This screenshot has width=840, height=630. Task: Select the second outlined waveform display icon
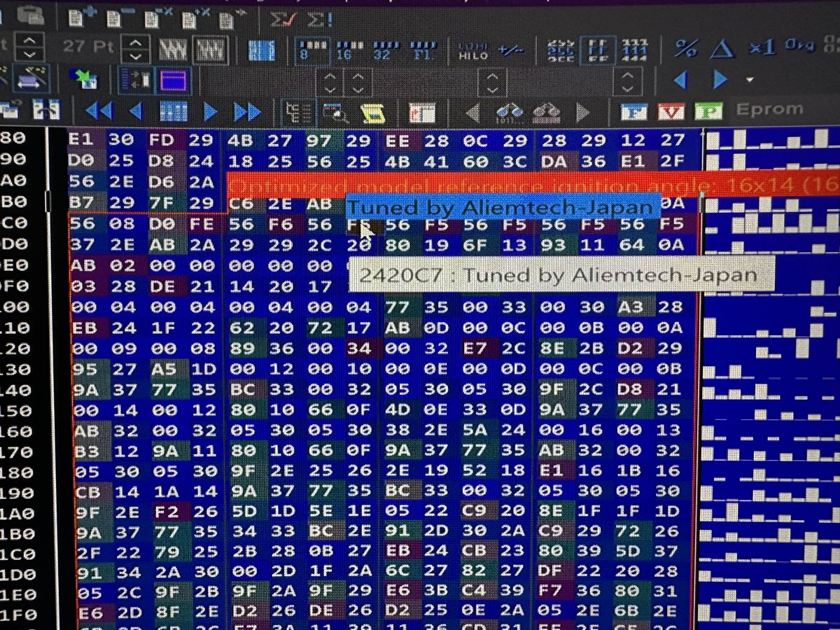210,50
